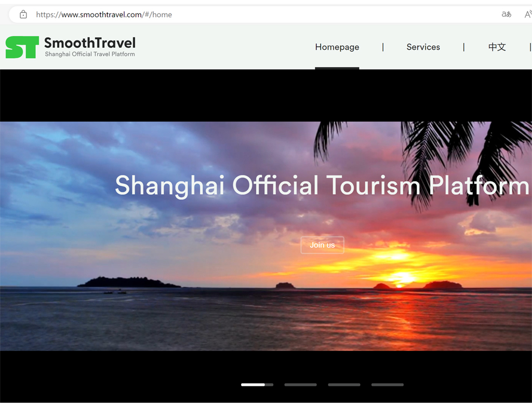The height and width of the screenshot is (405, 532).
Task: Click the green ST logo
Action: pos(22,47)
